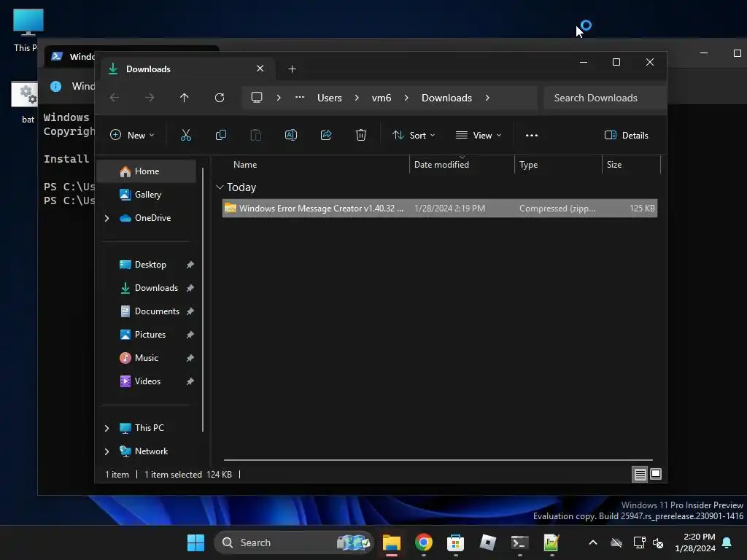This screenshot has width=747, height=560.
Task: Select the Windows Error Message Creator zip file
Action: tap(440, 209)
